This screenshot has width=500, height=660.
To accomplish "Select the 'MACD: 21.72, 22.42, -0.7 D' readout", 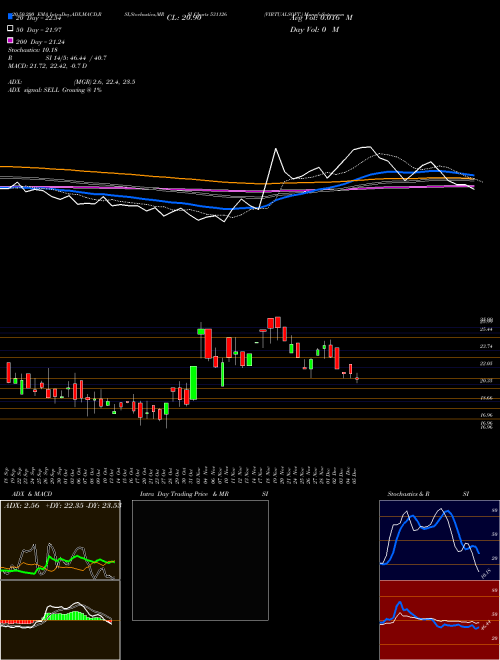I will pos(48,66).
